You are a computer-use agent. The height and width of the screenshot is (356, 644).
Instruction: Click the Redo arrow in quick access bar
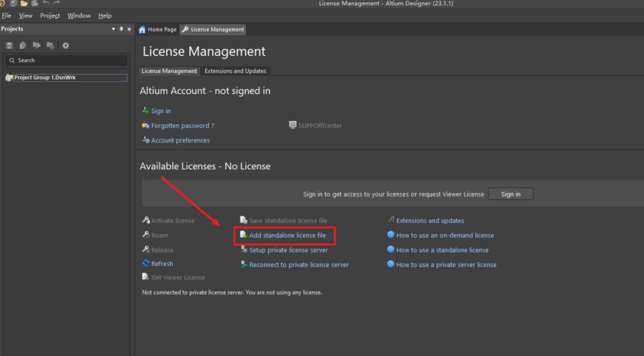tap(57, 4)
